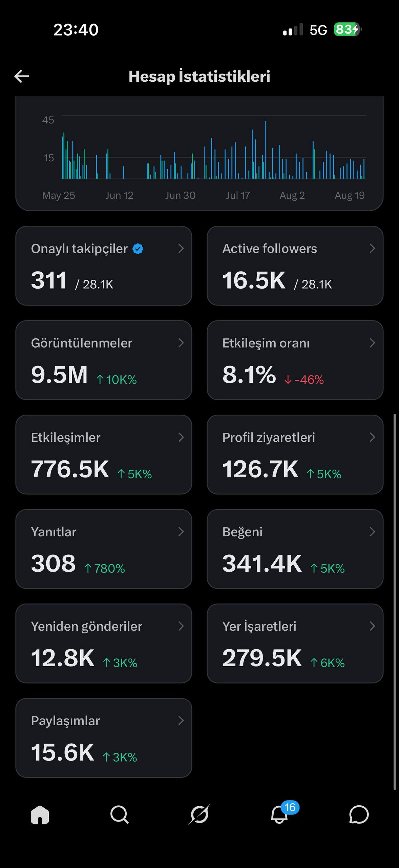Tap the blue verified badge icon
Image resolution: width=399 pixels, height=868 pixels.
(x=138, y=249)
